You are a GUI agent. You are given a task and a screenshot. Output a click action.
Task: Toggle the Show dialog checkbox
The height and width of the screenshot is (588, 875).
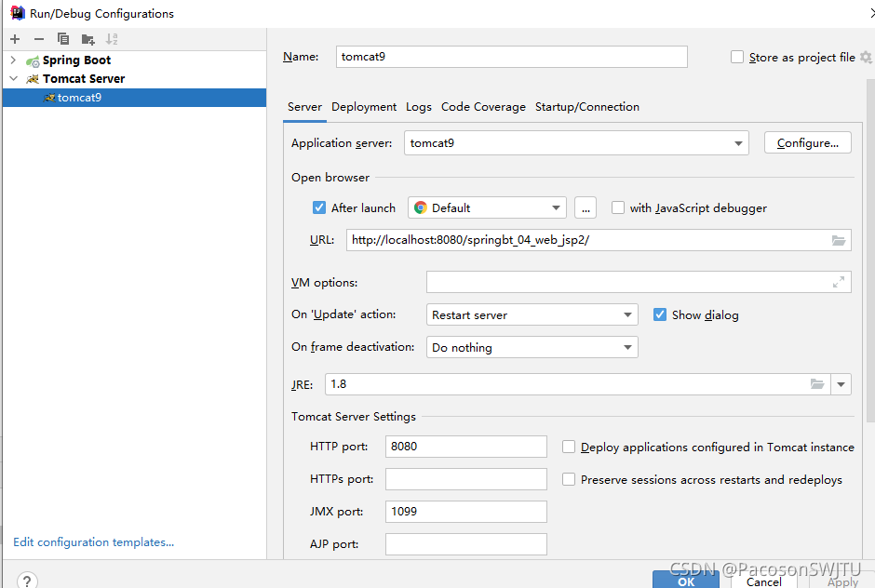click(x=660, y=314)
